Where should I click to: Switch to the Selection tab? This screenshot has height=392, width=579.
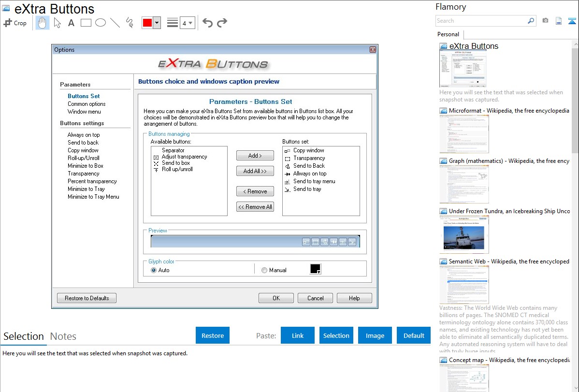(24, 336)
